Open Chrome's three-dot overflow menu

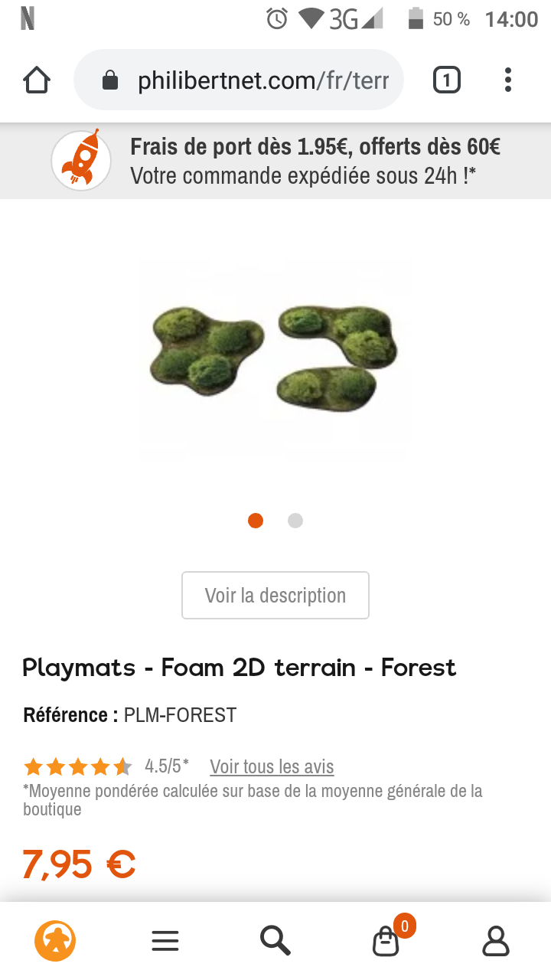coord(508,80)
